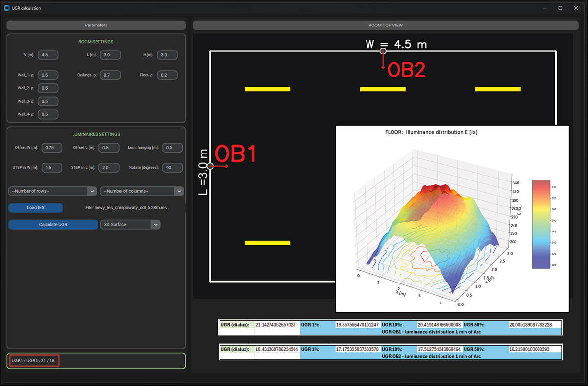Viewport: 588px width, 386px height.
Task: Select the bottom-left yellow luminaire
Action: point(267,243)
